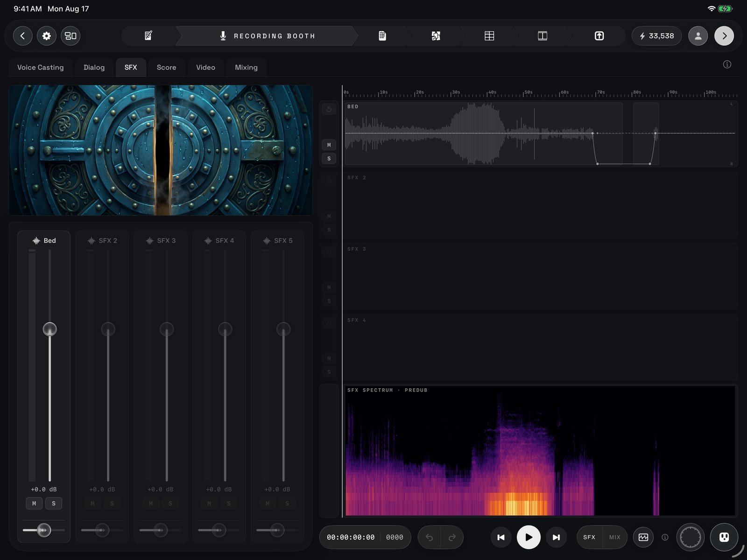Open settings gear in top bar
The image size is (747, 560).
[47, 36]
